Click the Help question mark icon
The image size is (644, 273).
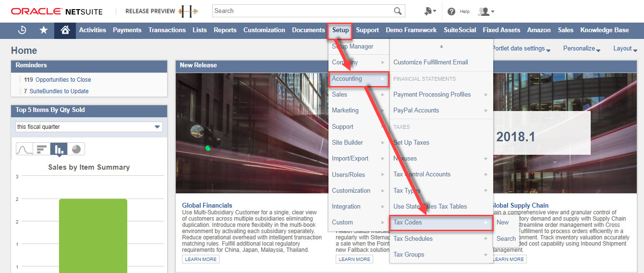451,12
